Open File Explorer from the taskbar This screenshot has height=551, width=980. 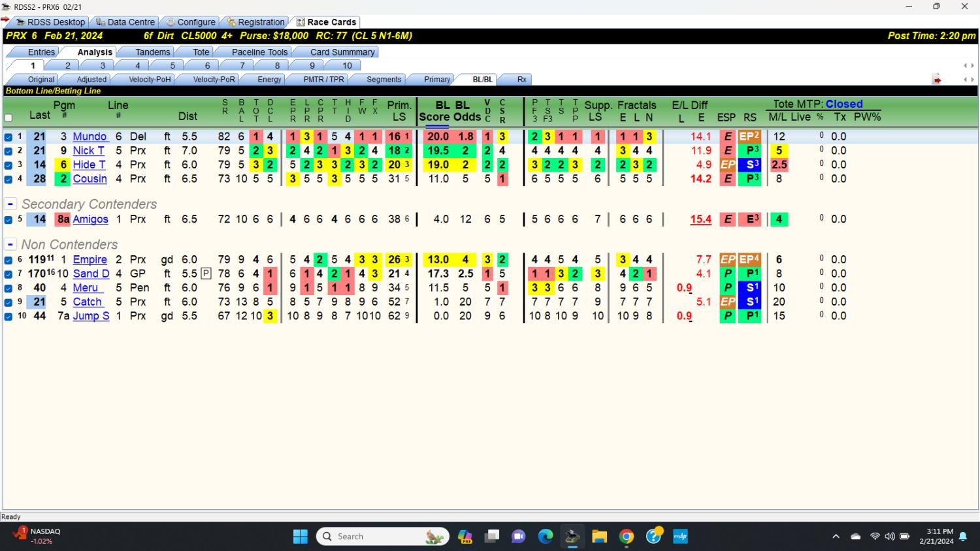pyautogui.click(x=599, y=537)
